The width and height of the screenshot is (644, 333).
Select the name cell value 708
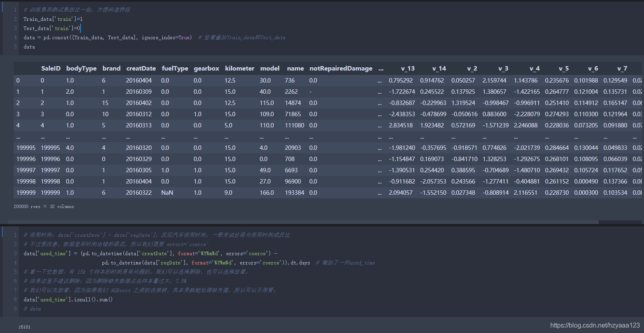[x=290, y=159]
